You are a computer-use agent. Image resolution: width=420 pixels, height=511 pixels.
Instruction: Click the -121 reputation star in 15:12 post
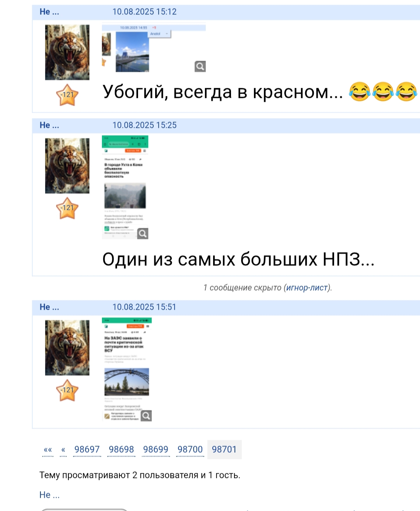point(67,95)
